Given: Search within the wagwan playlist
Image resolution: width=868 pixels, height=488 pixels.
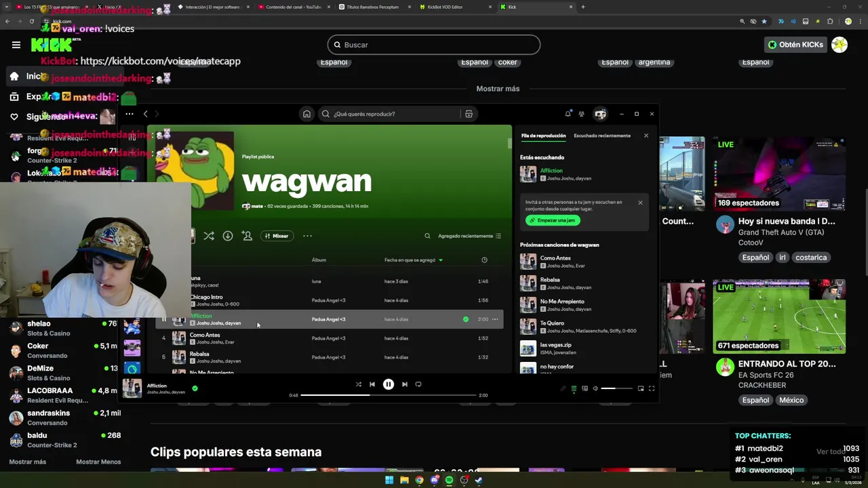Looking at the screenshot, I should (x=427, y=236).
